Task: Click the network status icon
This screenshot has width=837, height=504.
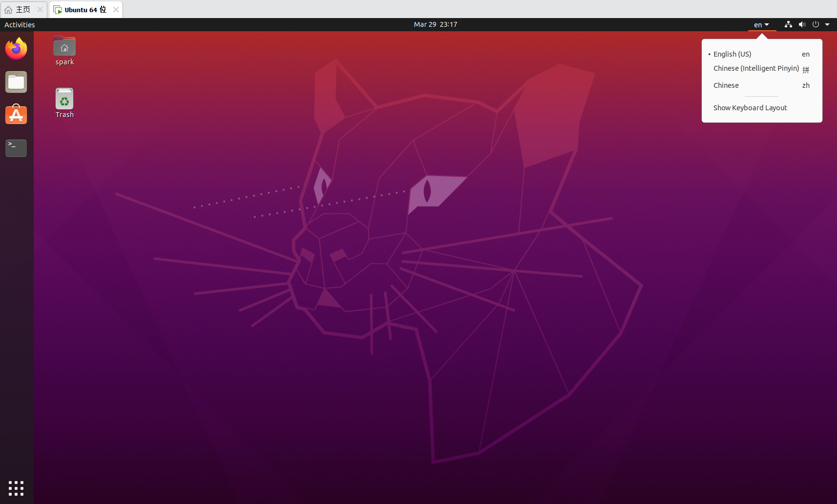Action: click(788, 24)
